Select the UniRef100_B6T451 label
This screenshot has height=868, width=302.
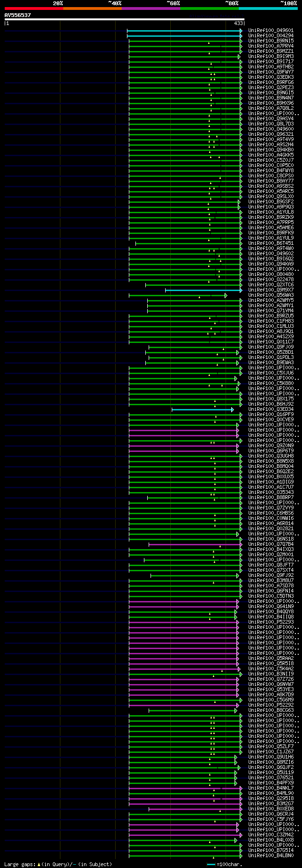coord(271,243)
